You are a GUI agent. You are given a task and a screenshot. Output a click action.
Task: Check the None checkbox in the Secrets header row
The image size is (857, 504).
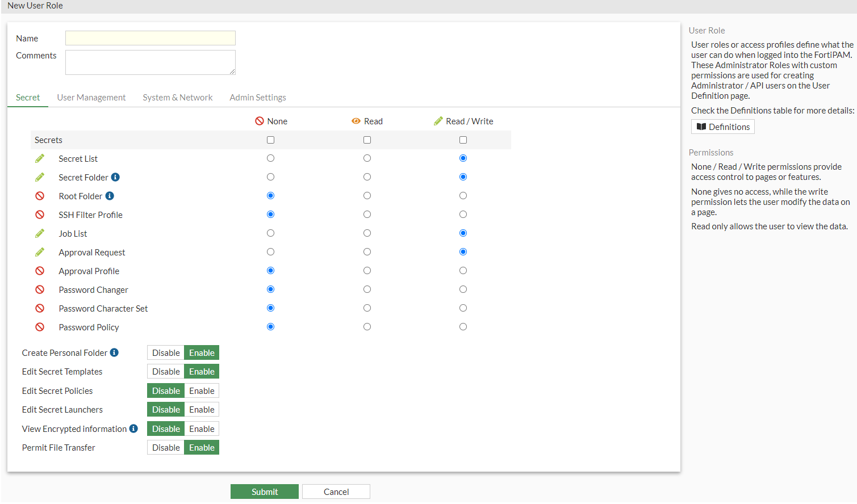pyautogui.click(x=270, y=140)
